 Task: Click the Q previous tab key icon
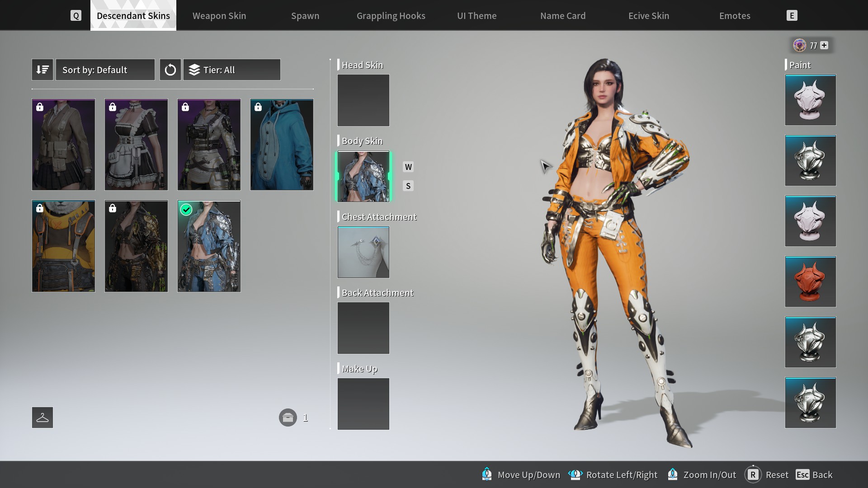pyautogui.click(x=76, y=16)
